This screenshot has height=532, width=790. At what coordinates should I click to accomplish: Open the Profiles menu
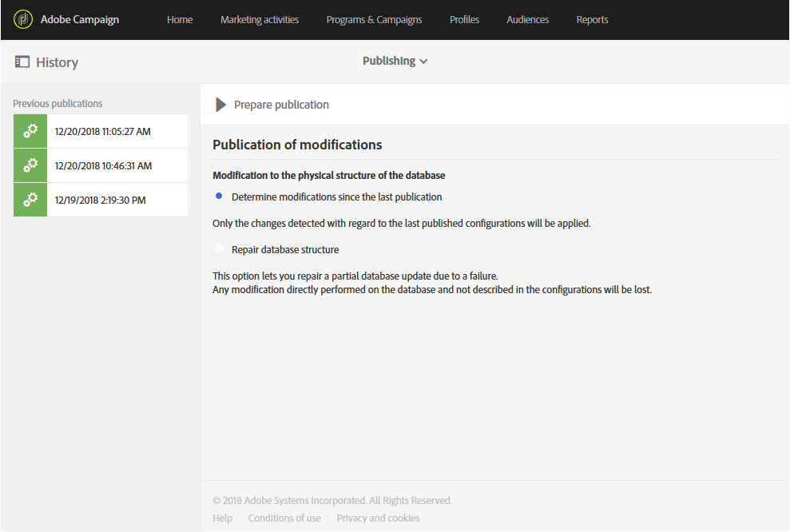tap(465, 19)
